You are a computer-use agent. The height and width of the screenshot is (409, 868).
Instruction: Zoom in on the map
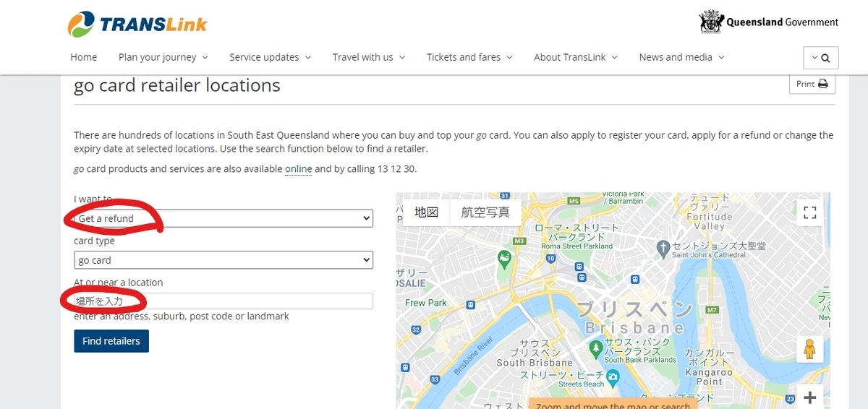click(x=810, y=397)
